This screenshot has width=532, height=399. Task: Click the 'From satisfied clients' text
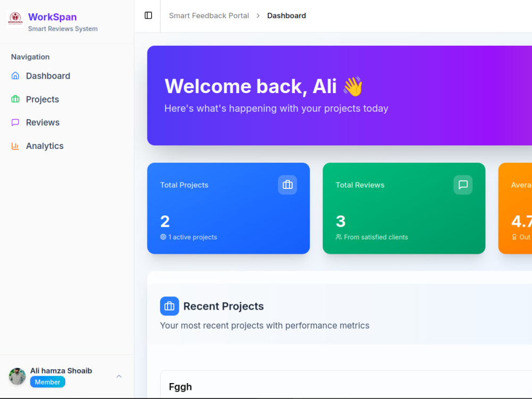click(x=376, y=237)
